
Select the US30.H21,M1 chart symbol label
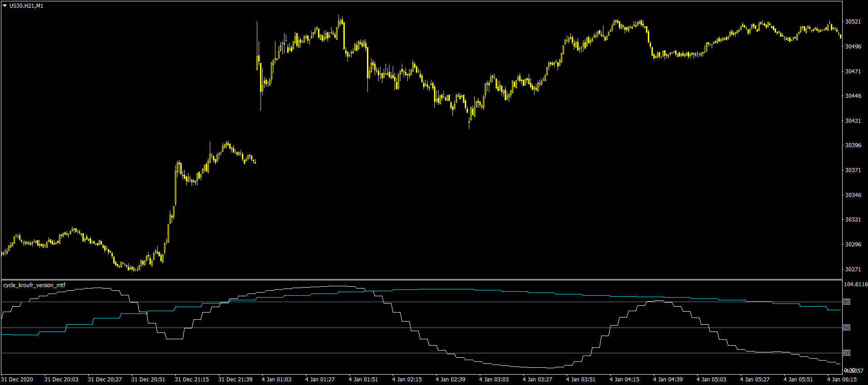click(26, 6)
